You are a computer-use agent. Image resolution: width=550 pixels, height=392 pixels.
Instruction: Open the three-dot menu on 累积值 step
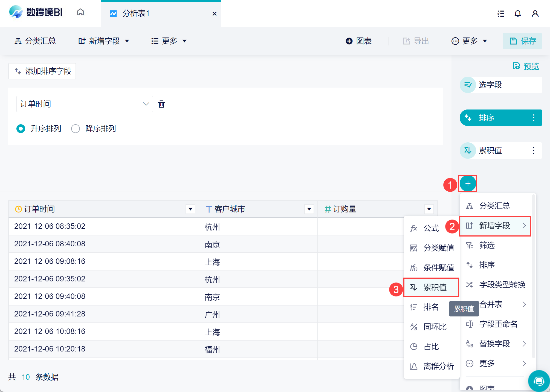point(533,151)
